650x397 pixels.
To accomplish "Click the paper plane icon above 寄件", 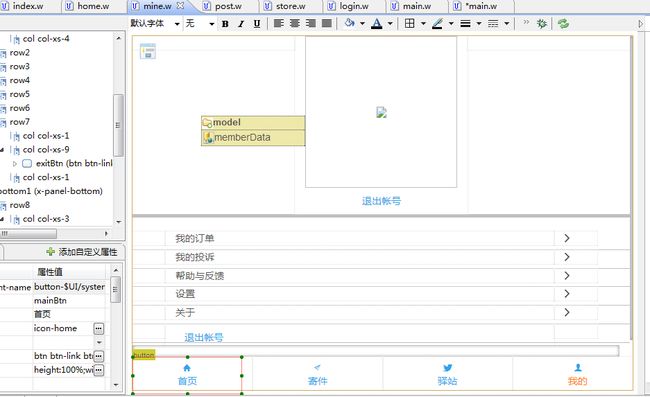I will (x=317, y=367).
